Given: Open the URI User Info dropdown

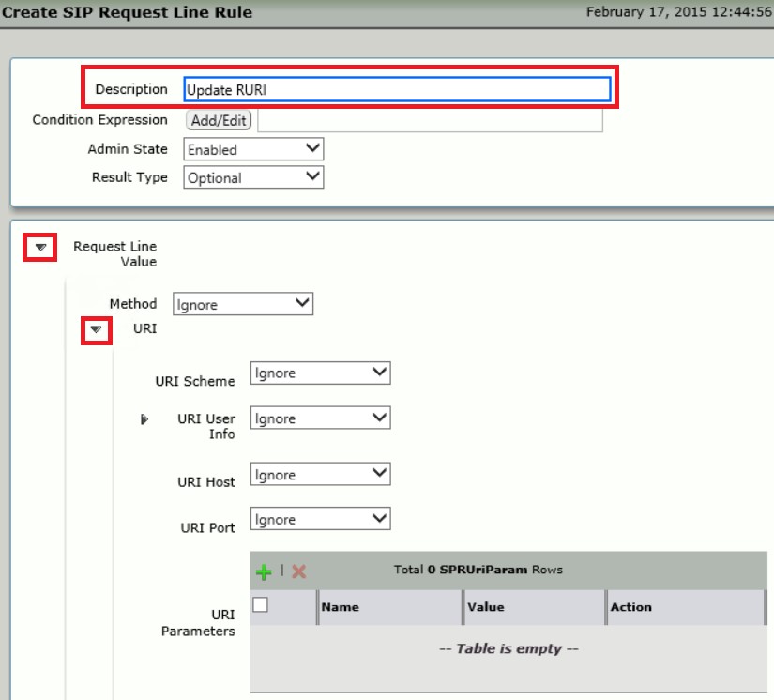Looking at the screenshot, I should [x=320, y=418].
